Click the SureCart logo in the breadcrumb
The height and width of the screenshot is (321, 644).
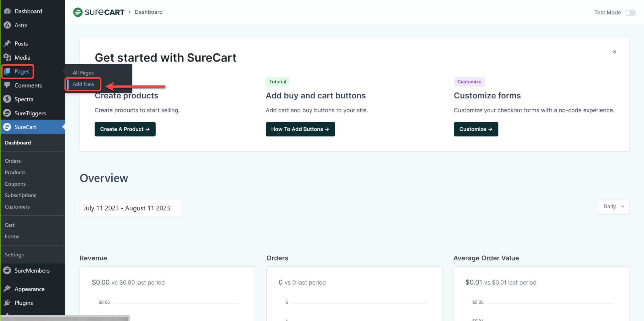pyautogui.click(x=98, y=12)
